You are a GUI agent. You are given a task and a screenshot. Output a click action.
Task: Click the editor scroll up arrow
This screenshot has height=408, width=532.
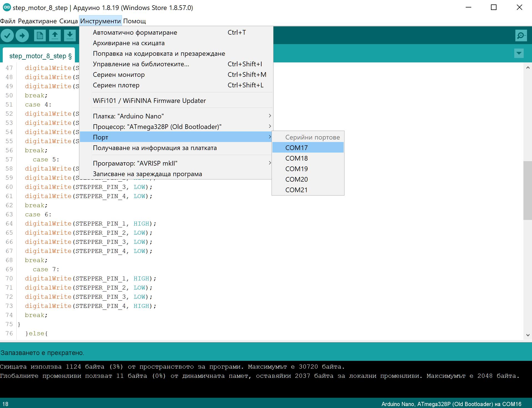pos(528,67)
